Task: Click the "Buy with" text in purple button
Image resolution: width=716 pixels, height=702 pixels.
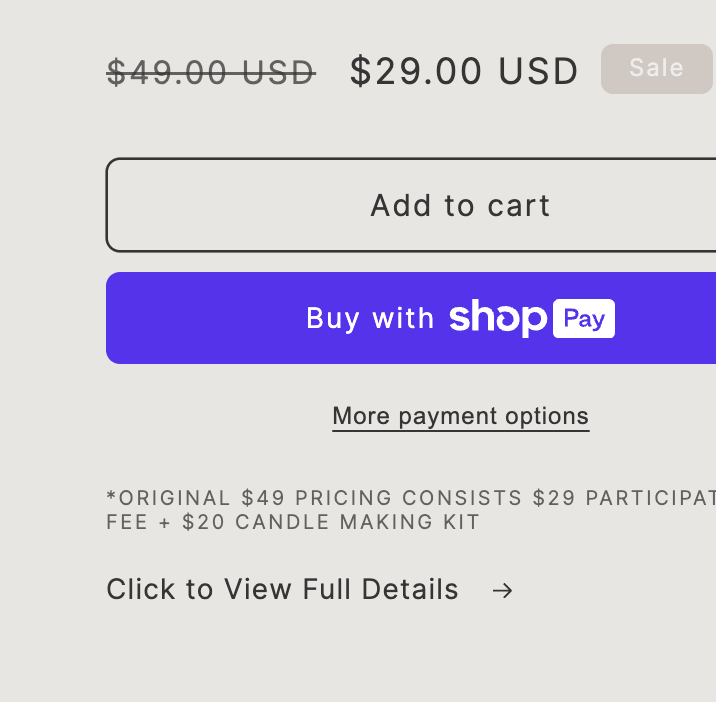Action: click(x=370, y=318)
